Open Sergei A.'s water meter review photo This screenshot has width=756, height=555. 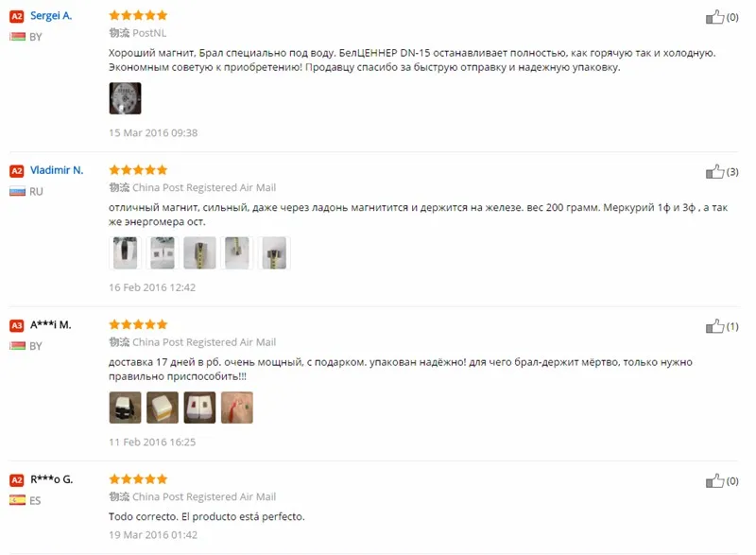pos(126,98)
